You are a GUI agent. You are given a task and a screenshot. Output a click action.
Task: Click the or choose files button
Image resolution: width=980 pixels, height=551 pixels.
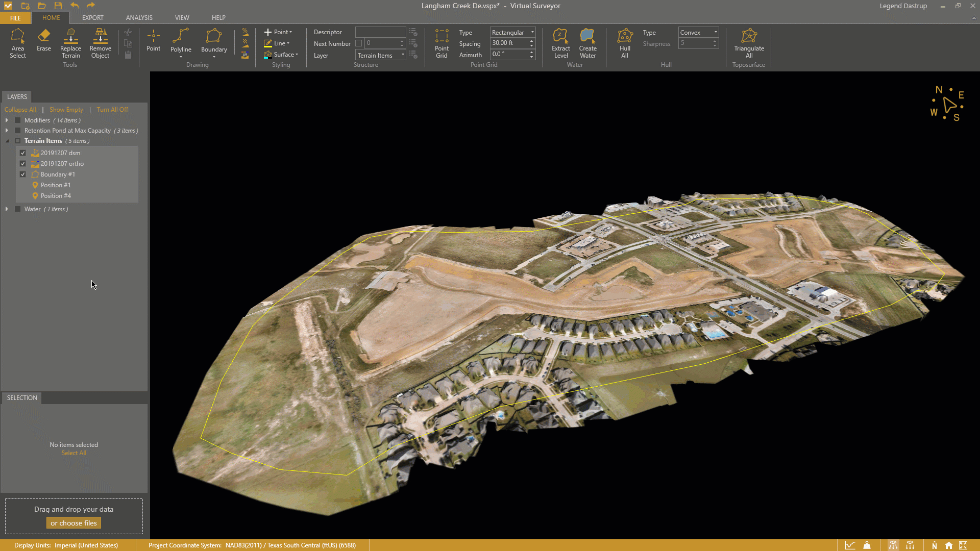[x=73, y=522]
